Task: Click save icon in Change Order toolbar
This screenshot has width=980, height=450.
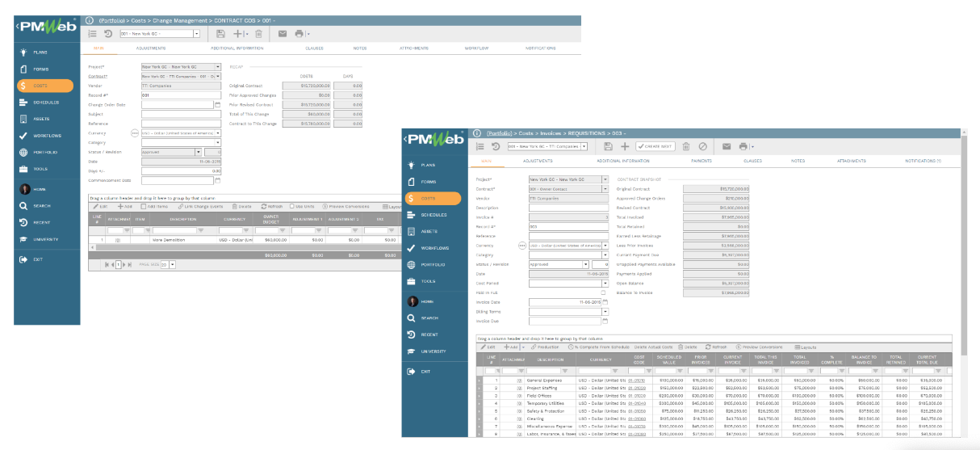Action: pyautogui.click(x=220, y=34)
